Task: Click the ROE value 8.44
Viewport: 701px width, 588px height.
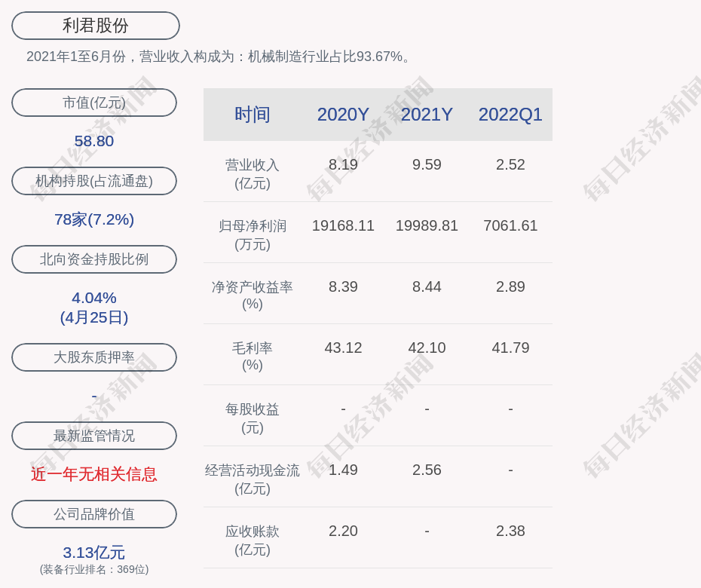Action: pyautogui.click(x=427, y=286)
